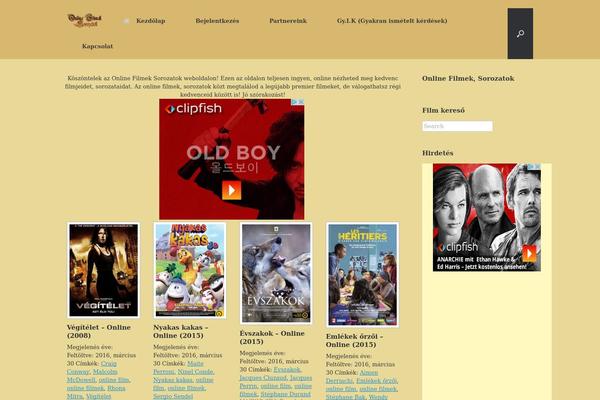
Task: Go to Partnereink page
Action: tap(287, 20)
